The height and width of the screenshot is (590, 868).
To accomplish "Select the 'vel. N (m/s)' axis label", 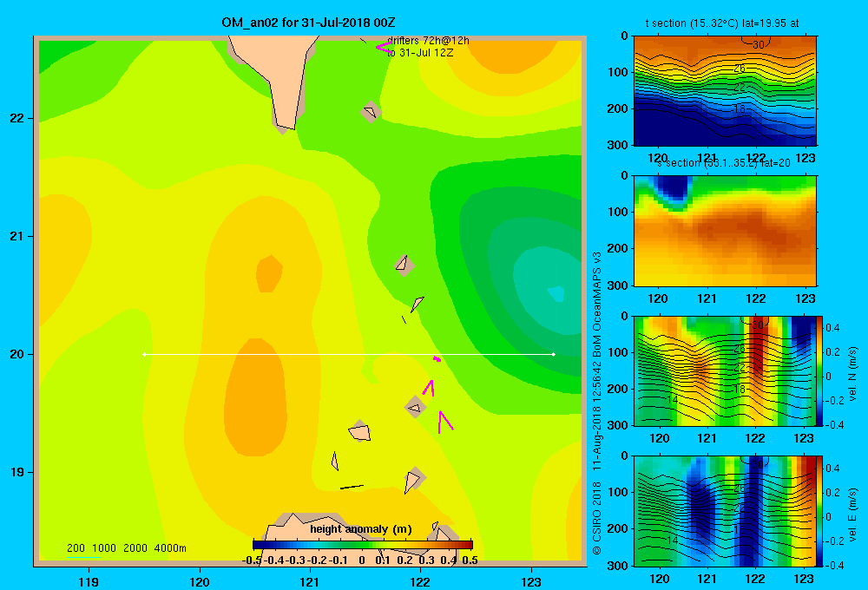I will [x=853, y=374].
